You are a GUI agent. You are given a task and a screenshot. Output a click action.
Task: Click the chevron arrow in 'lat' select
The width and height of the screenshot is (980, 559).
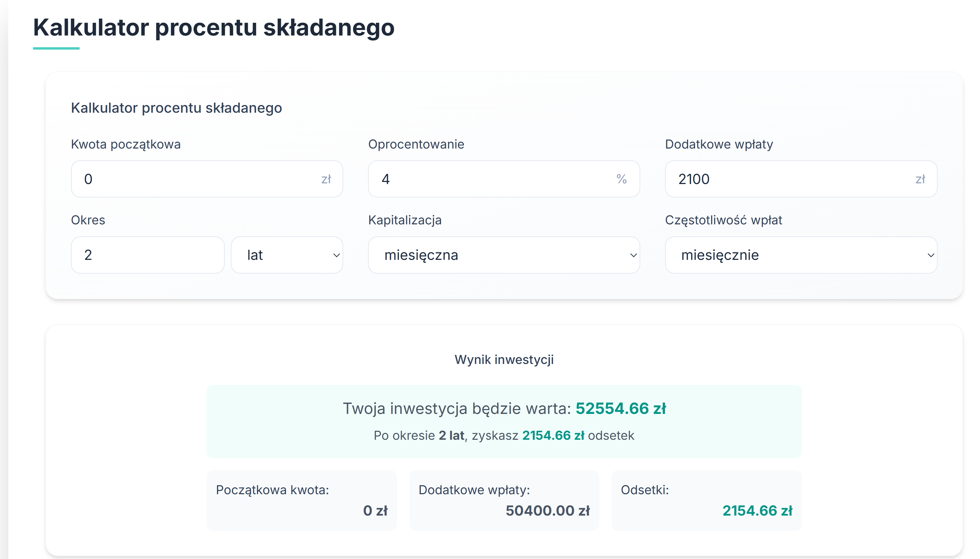coord(336,255)
